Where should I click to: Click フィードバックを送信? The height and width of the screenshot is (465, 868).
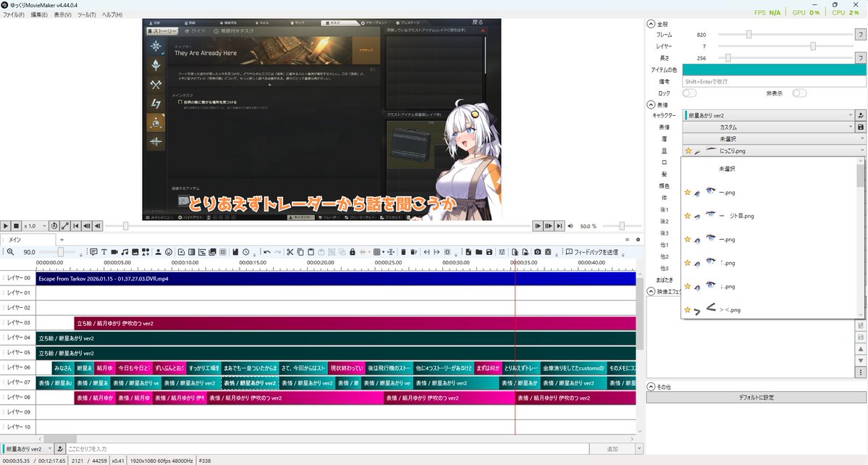[x=591, y=252]
